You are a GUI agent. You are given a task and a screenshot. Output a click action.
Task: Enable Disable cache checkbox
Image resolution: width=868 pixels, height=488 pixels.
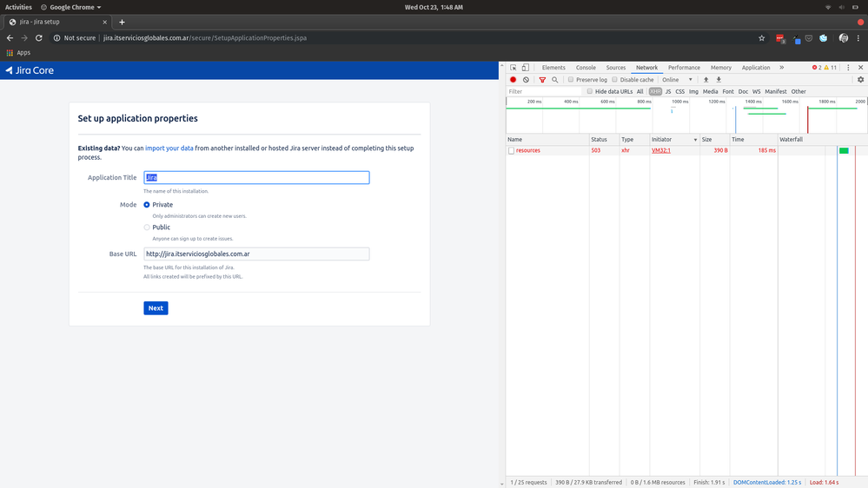coord(614,80)
